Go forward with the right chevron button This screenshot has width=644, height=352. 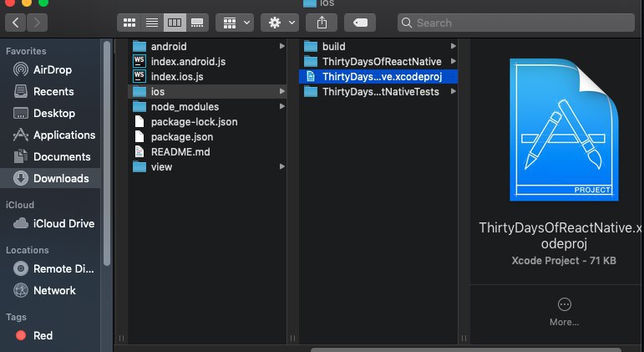37,23
